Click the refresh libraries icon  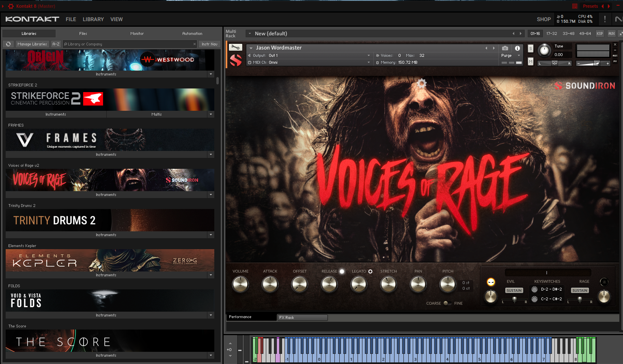pyautogui.click(x=8, y=44)
